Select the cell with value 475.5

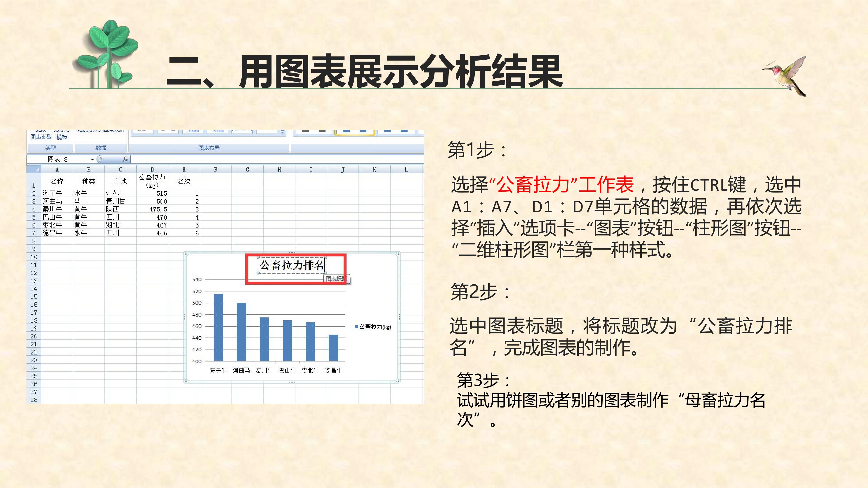(x=152, y=209)
